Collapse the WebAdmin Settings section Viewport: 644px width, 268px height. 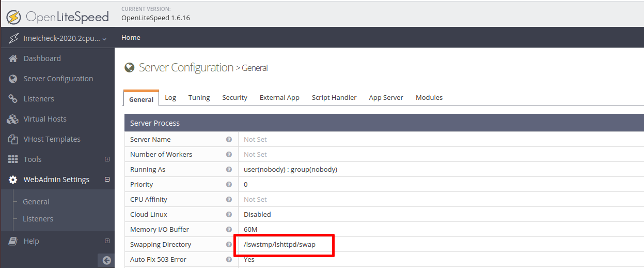tap(107, 180)
